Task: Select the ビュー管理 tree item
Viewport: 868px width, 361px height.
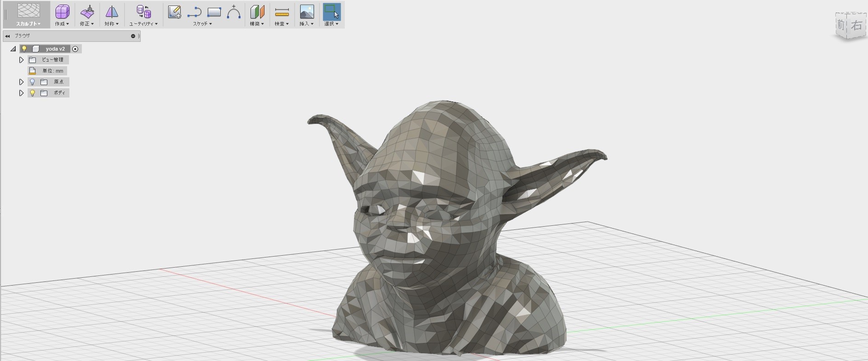Action: point(48,60)
